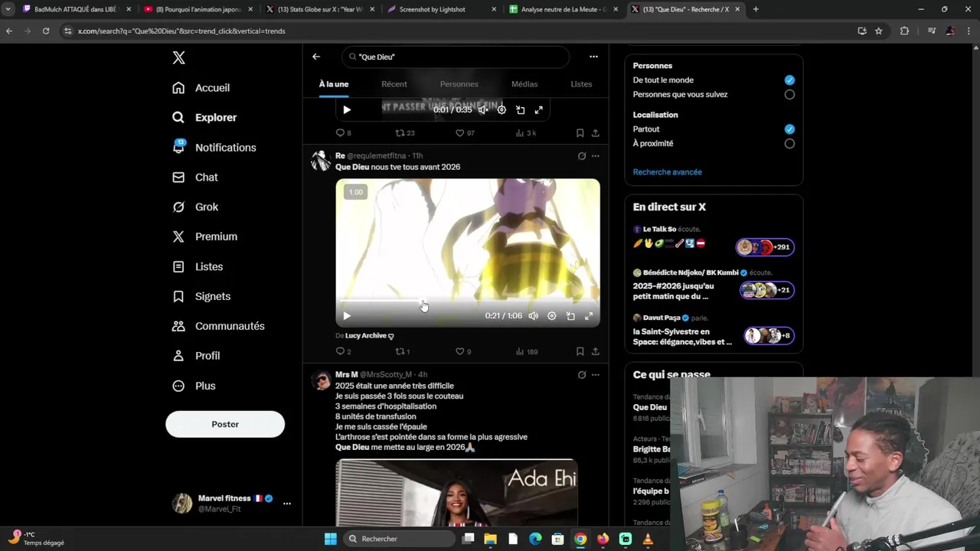Screen dimensions: 980x551
Task: Click the taskbar Rechercher search box
Action: point(399,540)
